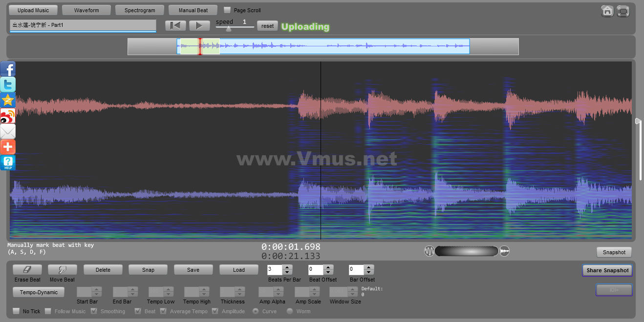The height and width of the screenshot is (322, 644).
Task: Click the email envelope share icon
Action: click(8, 131)
